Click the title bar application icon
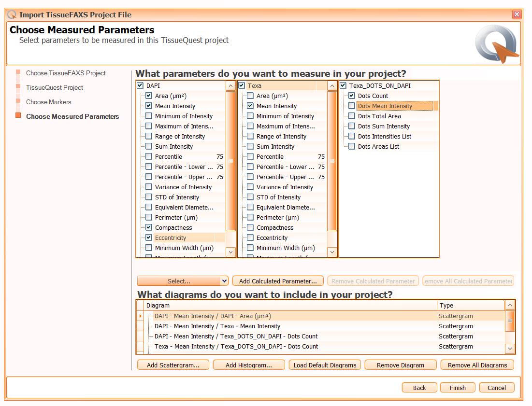Screen dimensions: 532x406 point(12,14)
